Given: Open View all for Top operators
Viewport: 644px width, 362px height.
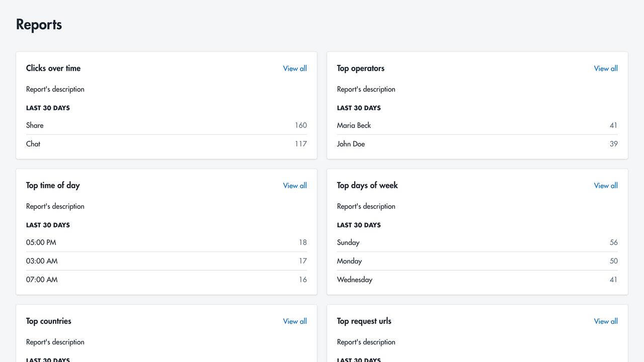Looking at the screenshot, I should pyautogui.click(x=606, y=68).
